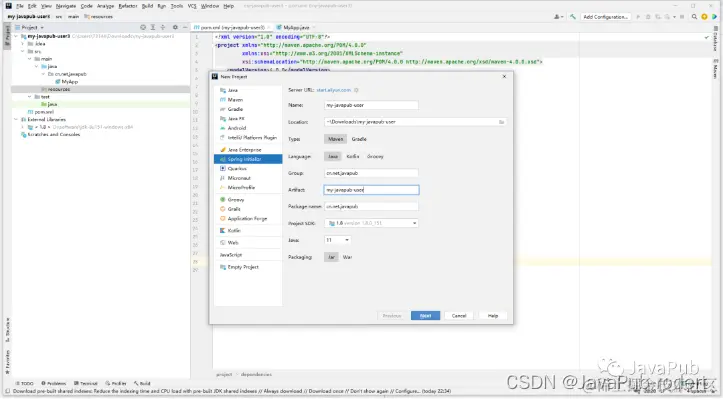723x399 pixels.
Task: Click the Artifact input field
Action: tap(371, 190)
